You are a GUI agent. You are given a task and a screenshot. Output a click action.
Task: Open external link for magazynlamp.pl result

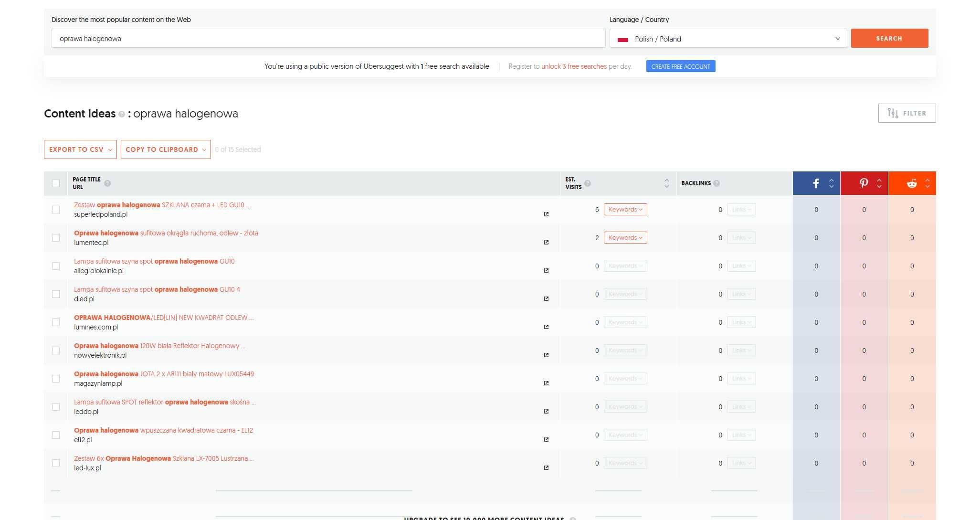(x=546, y=383)
